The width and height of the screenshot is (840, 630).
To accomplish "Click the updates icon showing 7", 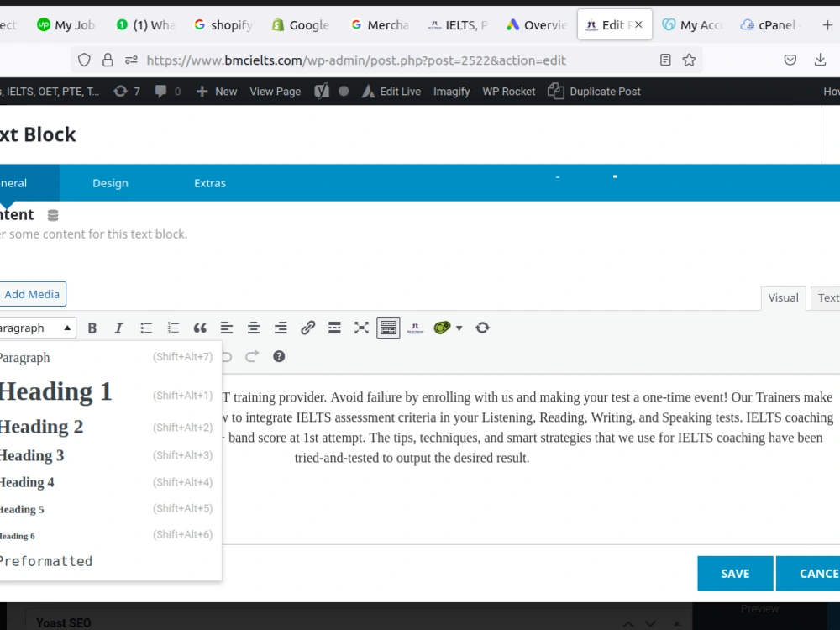I will pyautogui.click(x=127, y=92).
